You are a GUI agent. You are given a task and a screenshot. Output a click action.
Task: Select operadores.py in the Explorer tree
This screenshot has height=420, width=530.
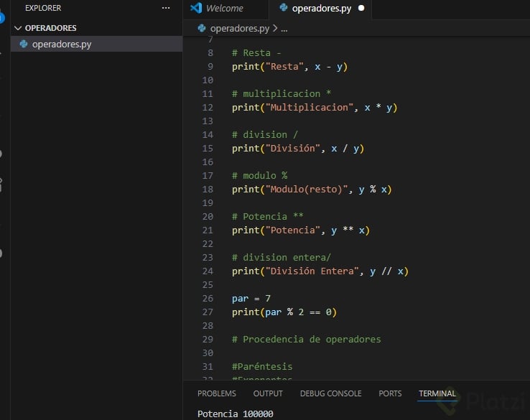point(96,45)
